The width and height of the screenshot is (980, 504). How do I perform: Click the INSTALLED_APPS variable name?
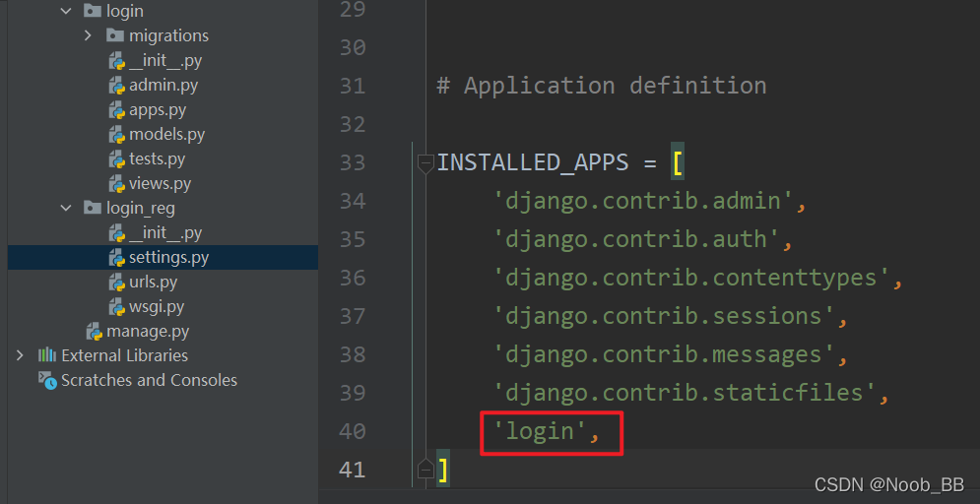(x=533, y=162)
